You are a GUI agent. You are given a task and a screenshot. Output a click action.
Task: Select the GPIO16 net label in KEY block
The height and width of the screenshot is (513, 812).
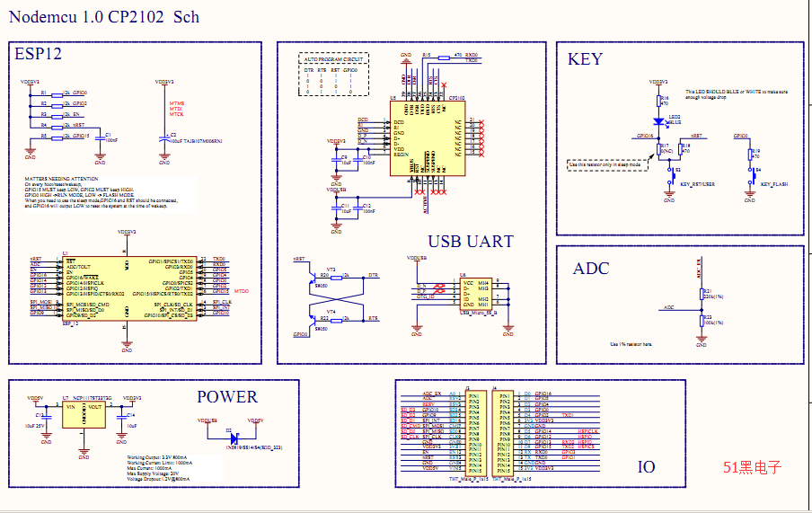(645, 136)
